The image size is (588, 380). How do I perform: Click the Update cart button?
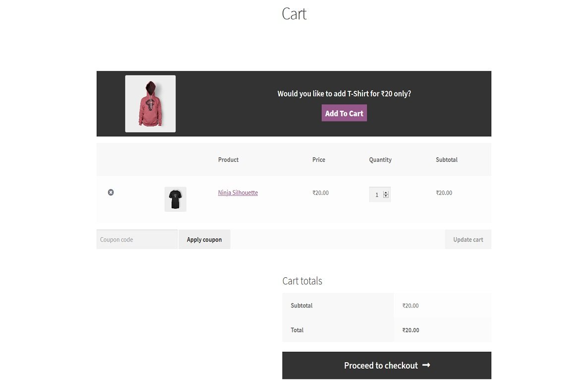(468, 239)
